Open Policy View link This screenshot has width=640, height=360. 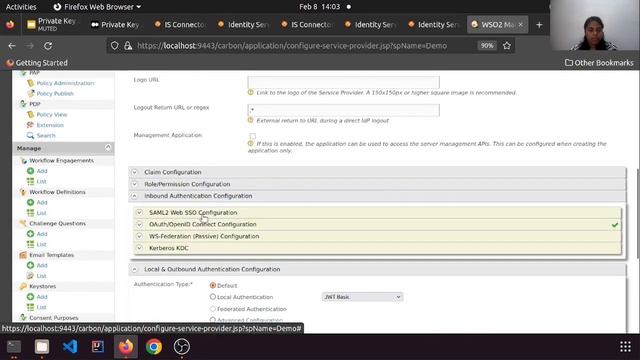click(52, 115)
